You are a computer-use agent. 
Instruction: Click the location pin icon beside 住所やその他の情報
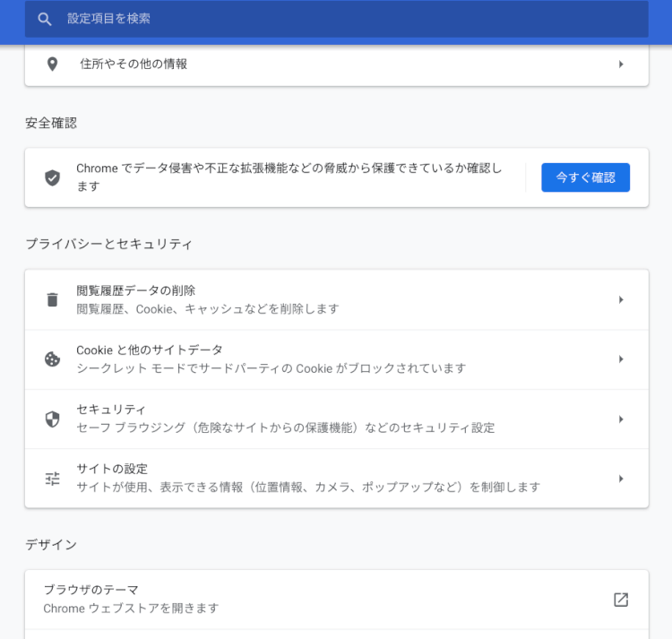52,65
